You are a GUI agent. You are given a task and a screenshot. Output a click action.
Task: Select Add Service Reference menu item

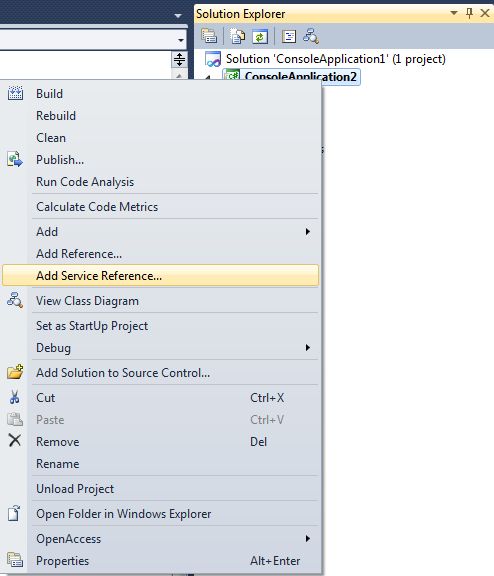(x=161, y=276)
